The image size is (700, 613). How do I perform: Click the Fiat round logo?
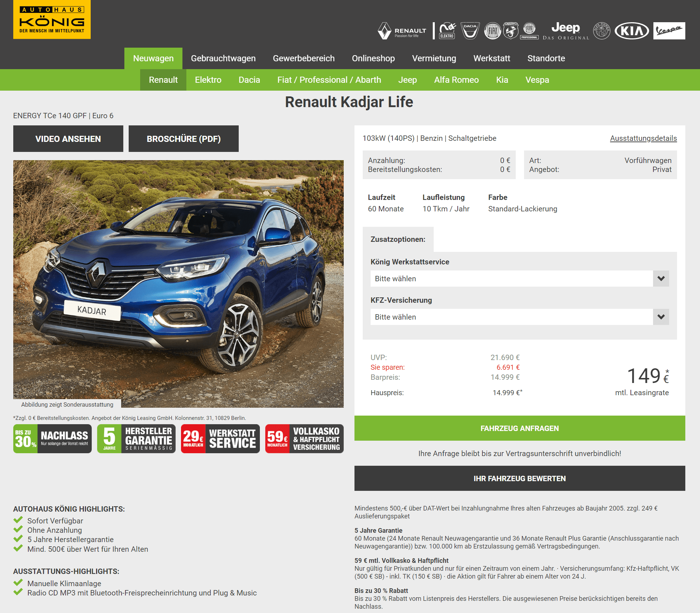493,31
